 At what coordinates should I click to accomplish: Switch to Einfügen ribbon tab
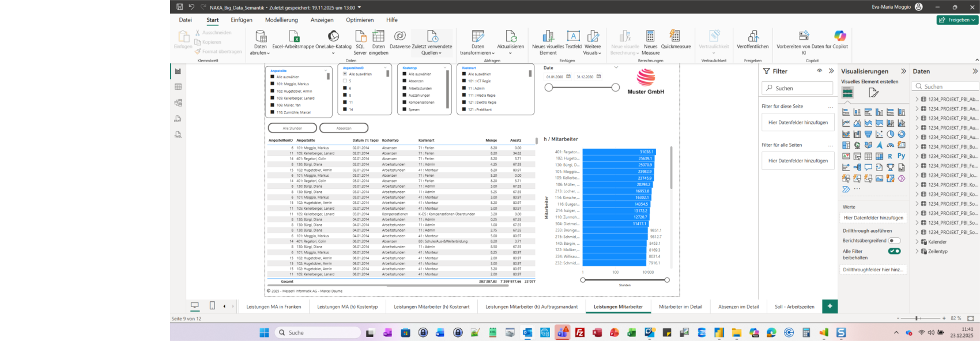pos(242,20)
